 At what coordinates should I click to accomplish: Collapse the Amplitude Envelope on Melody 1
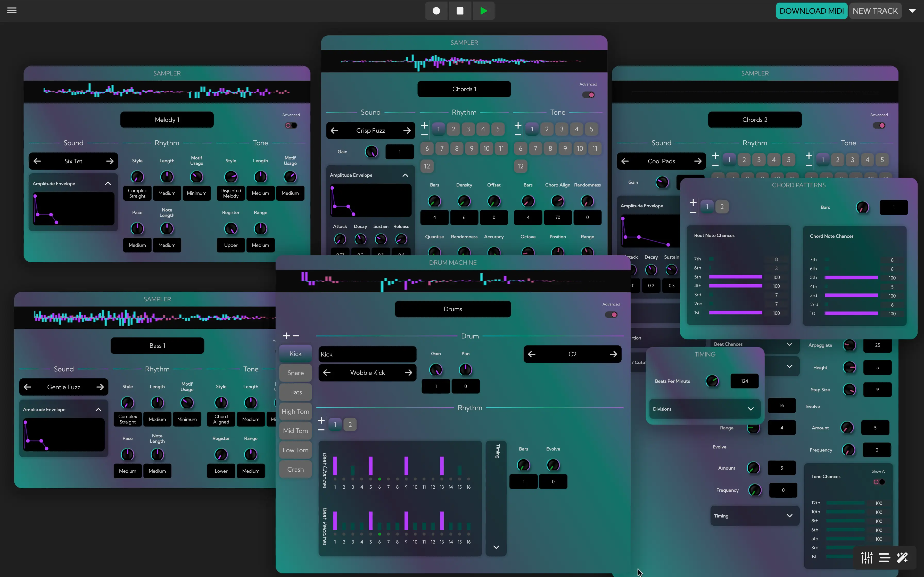click(x=108, y=184)
